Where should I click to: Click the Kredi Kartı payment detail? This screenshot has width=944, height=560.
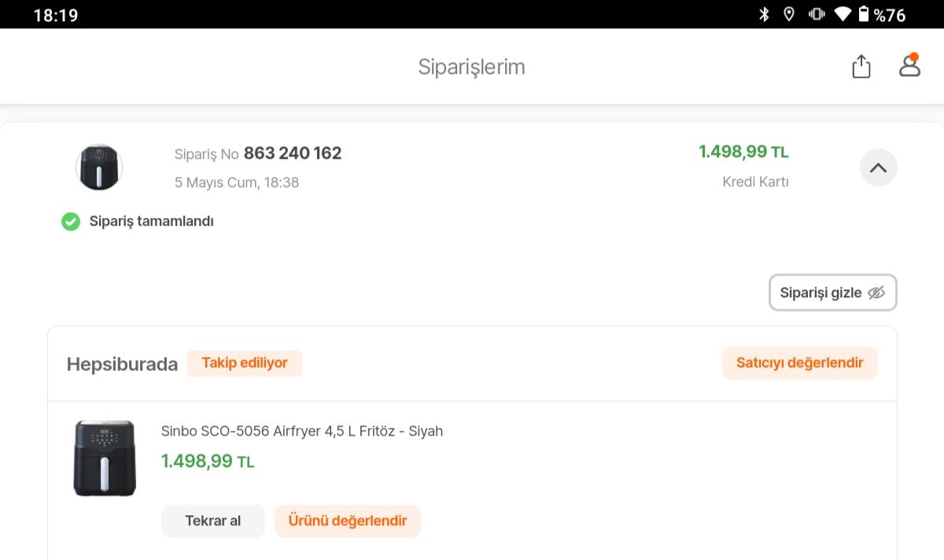(x=756, y=181)
